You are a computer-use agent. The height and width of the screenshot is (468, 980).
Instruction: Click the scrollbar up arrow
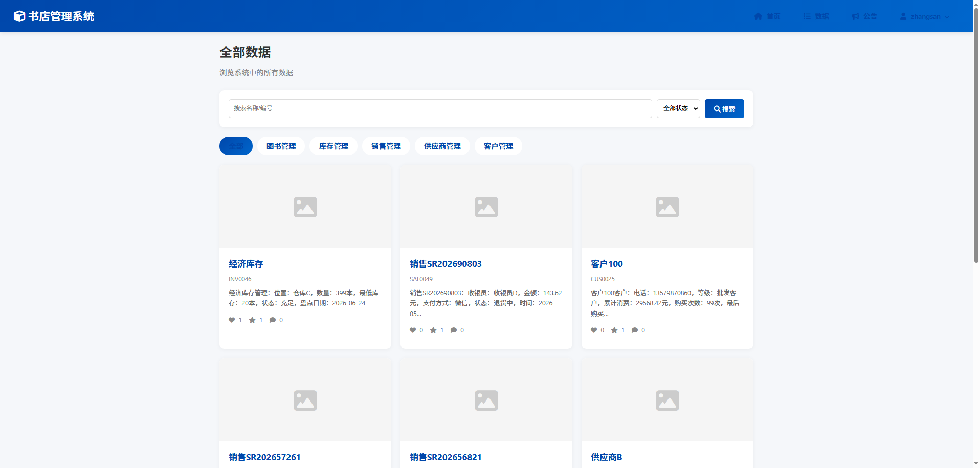(976, 4)
